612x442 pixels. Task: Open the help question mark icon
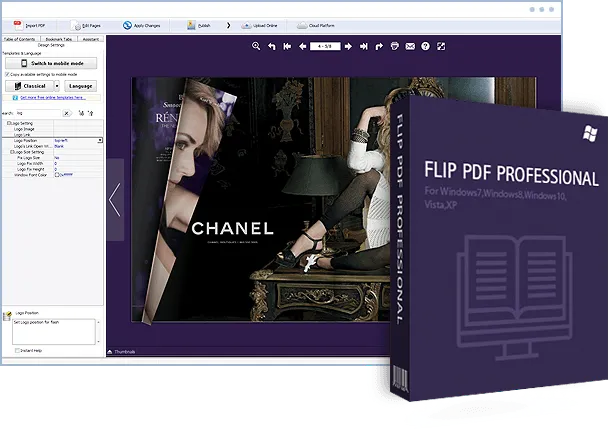coord(425,46)
